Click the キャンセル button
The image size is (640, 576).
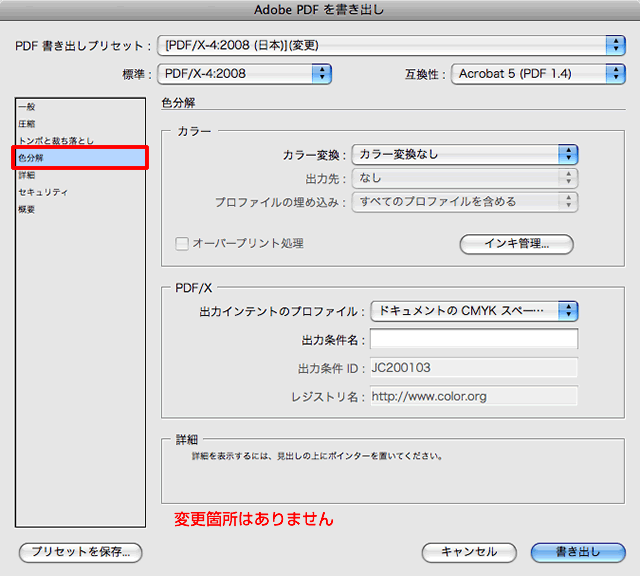click(469, 552)
